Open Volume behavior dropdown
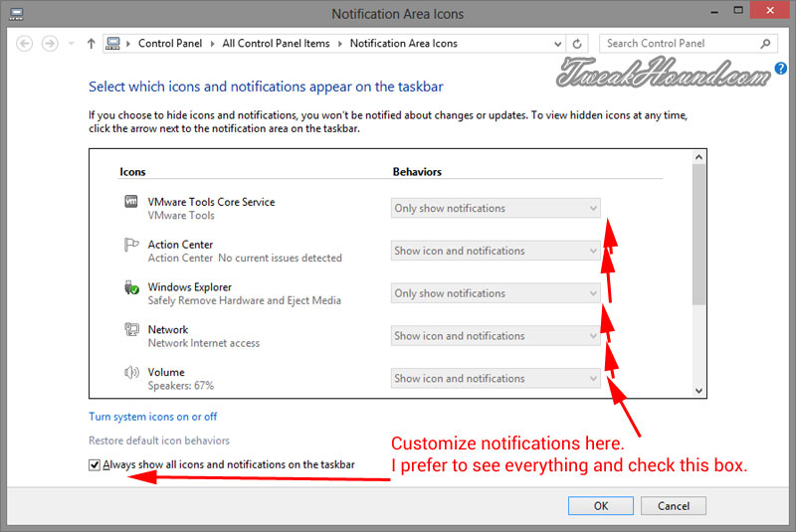Viewport: 796px width, 532px height. click(496, 378)
